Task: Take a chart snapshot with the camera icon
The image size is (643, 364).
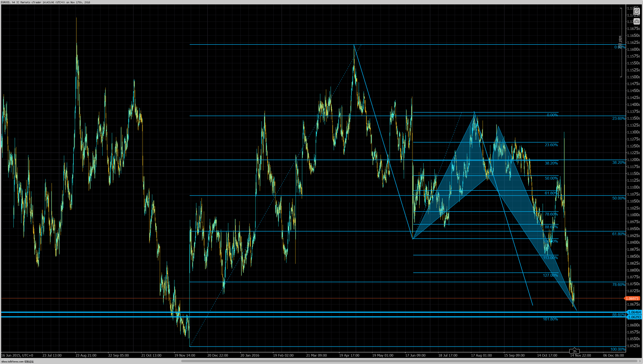Action: click(636, 22)
